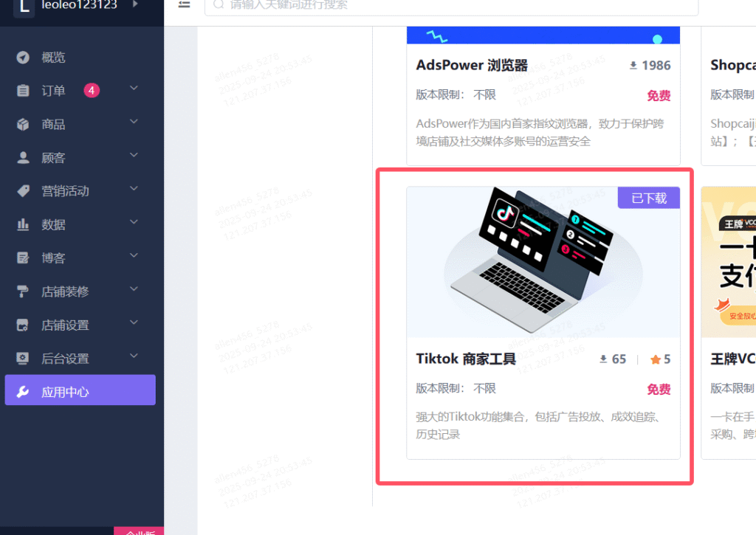This screenshot has width=756, height=535.
Task: Toggle the sidebar collapse icon
Action: pos(184,4)
